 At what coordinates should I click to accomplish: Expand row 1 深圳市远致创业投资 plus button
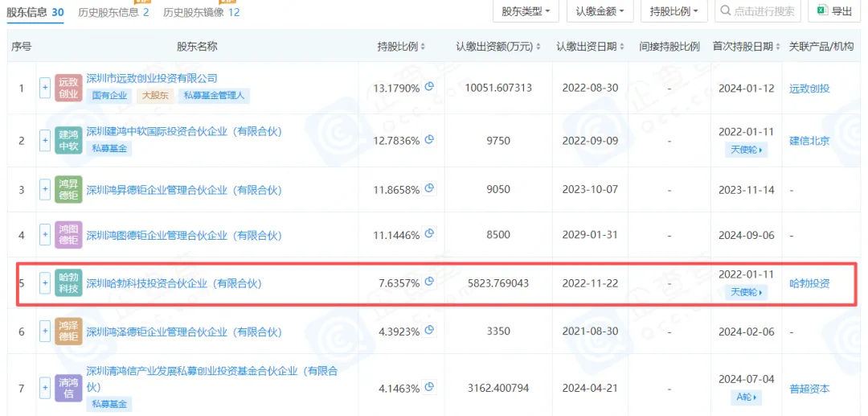tap(45, 88)
